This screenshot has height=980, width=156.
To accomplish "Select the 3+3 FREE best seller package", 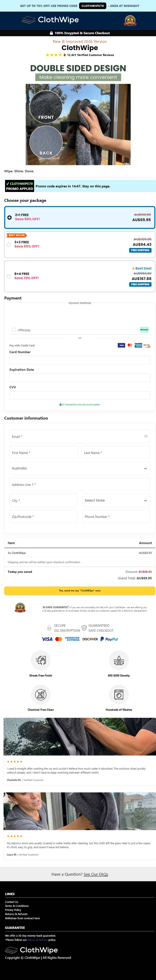I will (80, 244).
